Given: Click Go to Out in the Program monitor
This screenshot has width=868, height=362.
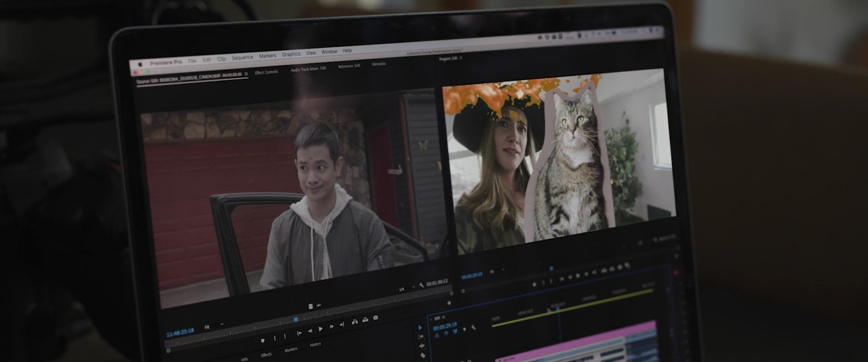Looking at the screenshot, I should 594,272.
